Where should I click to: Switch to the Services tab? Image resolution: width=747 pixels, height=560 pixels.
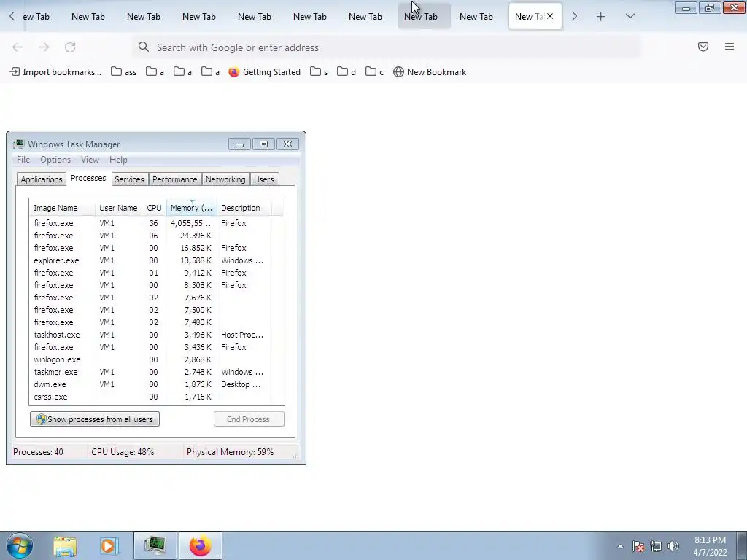(129, 179)
